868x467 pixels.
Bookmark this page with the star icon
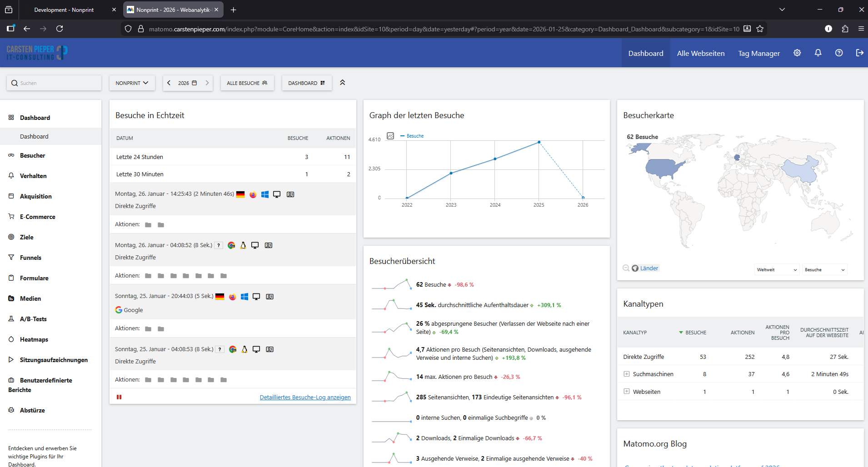pos(760,29)
